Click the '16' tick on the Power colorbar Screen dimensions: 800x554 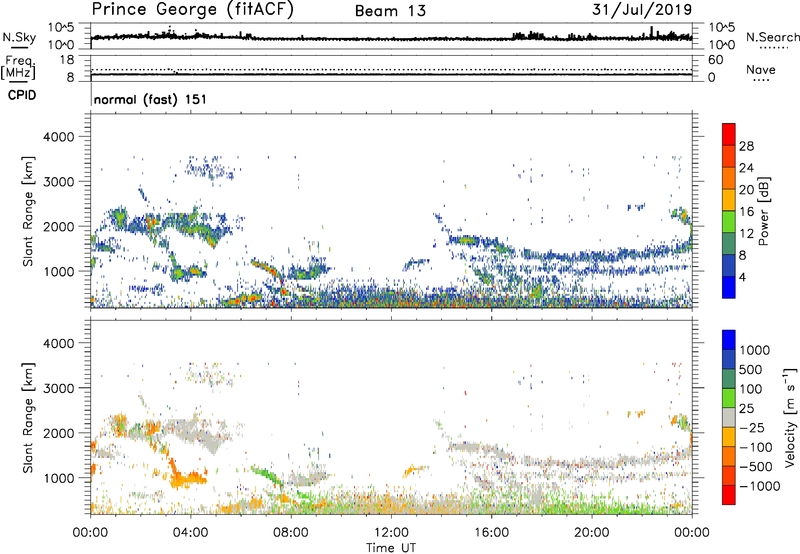pyautogui.click(x=746, y=212)
